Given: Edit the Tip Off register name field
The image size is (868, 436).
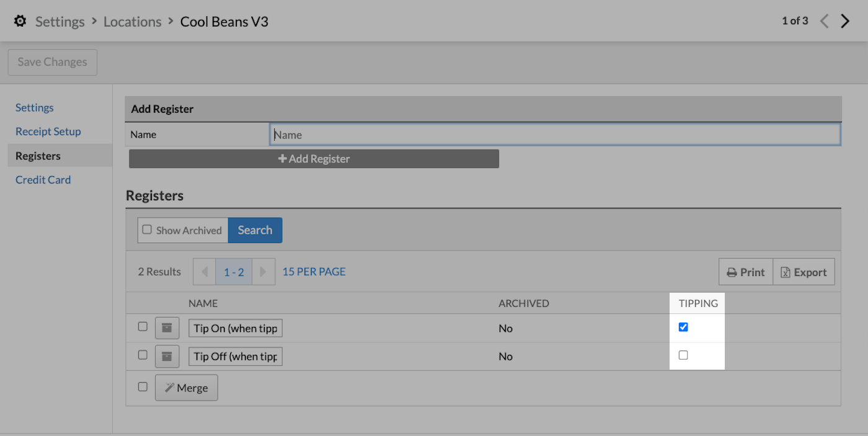Looking at the screenshot, I should 236,357.
